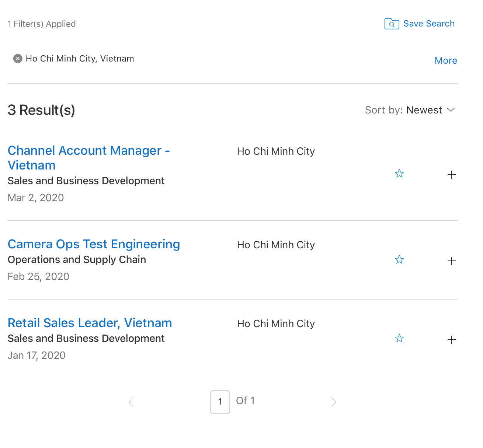Click the Ho Chi Minh City, Vietnam filter label
This screenshot has width=483, height=448.
(x=80, y=59)
